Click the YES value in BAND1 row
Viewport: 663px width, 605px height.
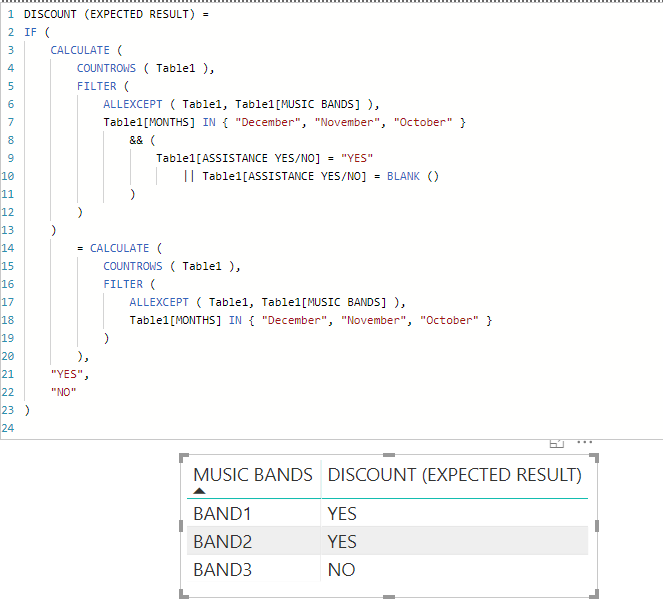tap(342, 514)
